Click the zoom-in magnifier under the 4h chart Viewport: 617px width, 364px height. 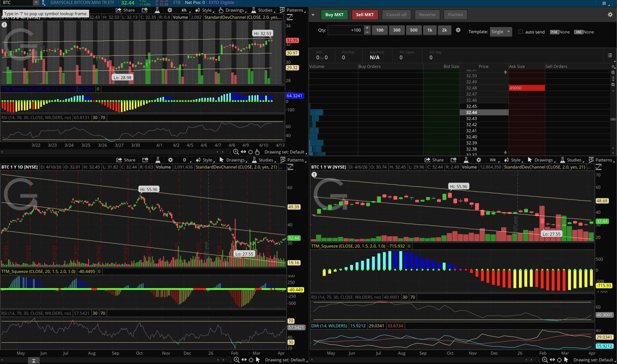[x=235, y=152]
